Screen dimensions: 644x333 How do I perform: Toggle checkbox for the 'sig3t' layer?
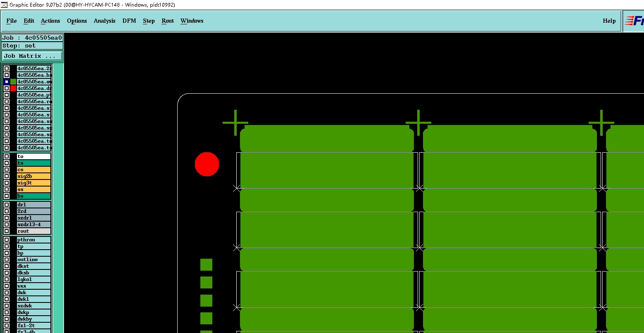pyautogui.click(x=7, y=183)
